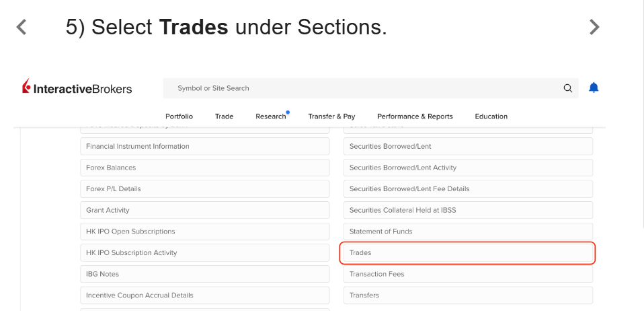Open the Transfer & Pay menu
The height and width of the screenshot is (311, 644).
(331, 116)
